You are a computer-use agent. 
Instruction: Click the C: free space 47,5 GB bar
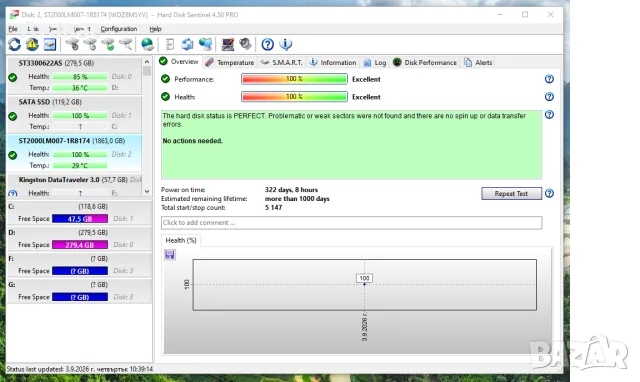[x=80, y=219]
